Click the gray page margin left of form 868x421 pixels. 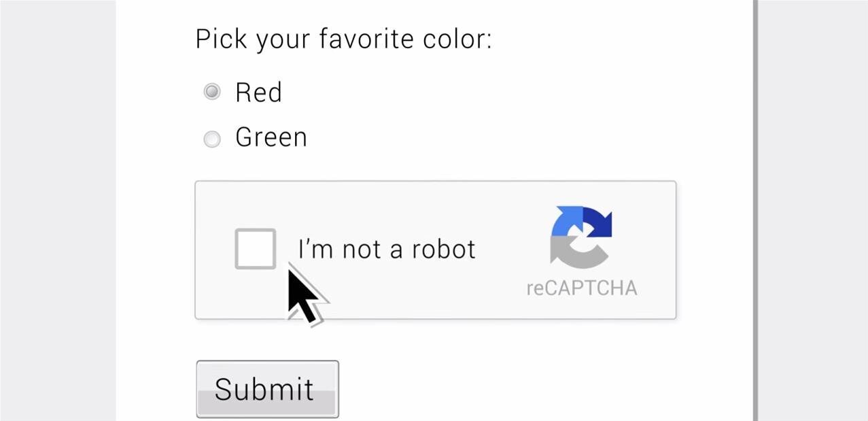tap(58, 204)
